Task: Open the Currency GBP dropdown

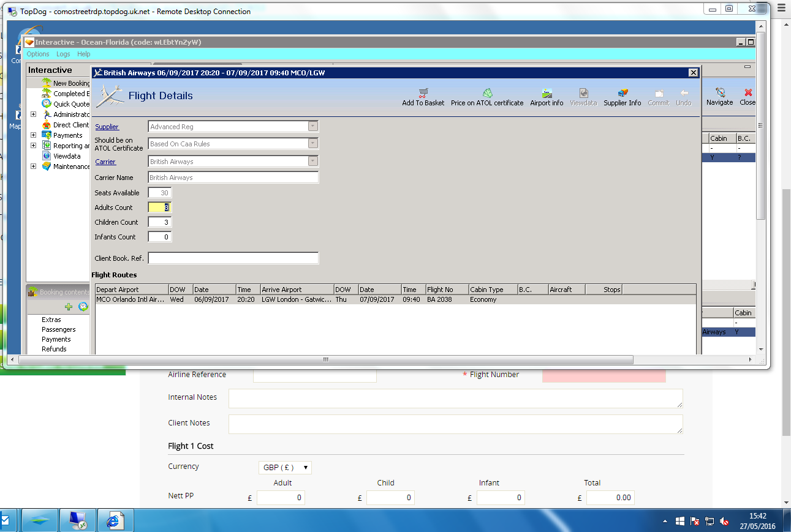Action: click(285, 468)
